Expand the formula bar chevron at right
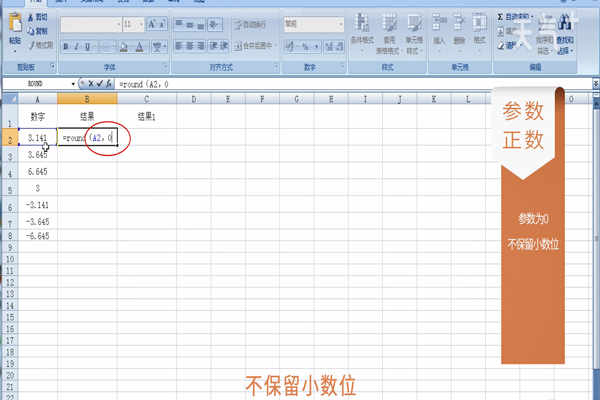The height and width of the screenshot is (400, 600). [x=596, y=83]
